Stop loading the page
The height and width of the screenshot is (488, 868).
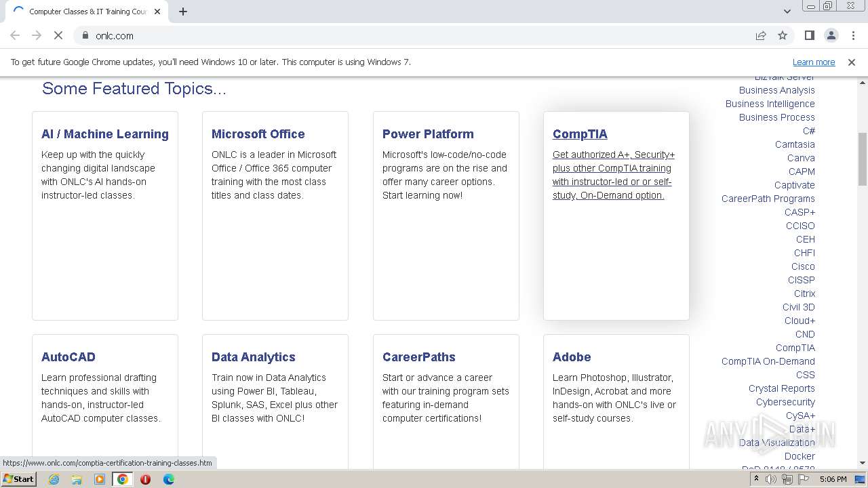point(58,35)
